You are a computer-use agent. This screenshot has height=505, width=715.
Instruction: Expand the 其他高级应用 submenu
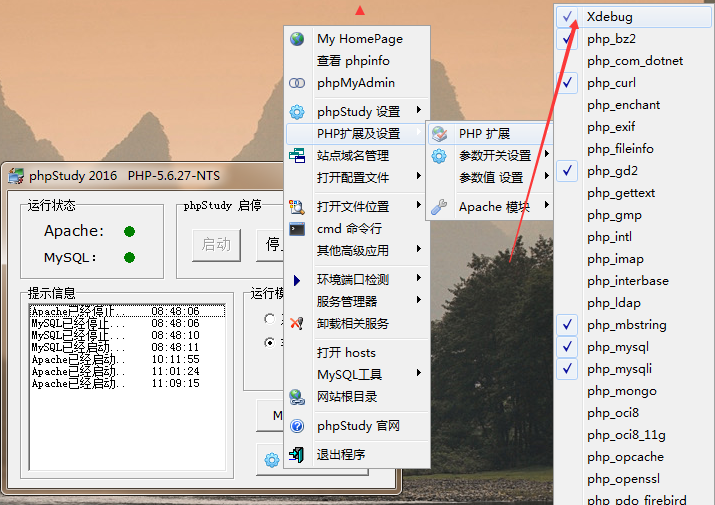419,249
